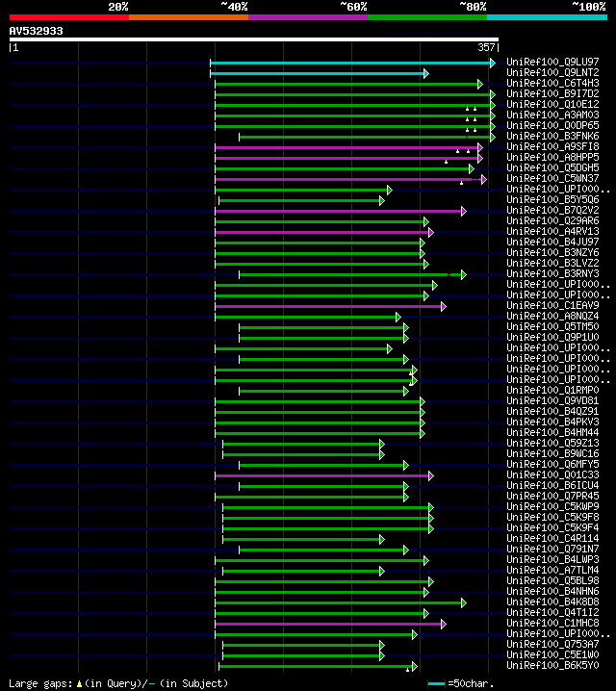Select the UniRef100_B4JU97 label
Viewport: 616px width, 691px height.
(x=552, y=242)
